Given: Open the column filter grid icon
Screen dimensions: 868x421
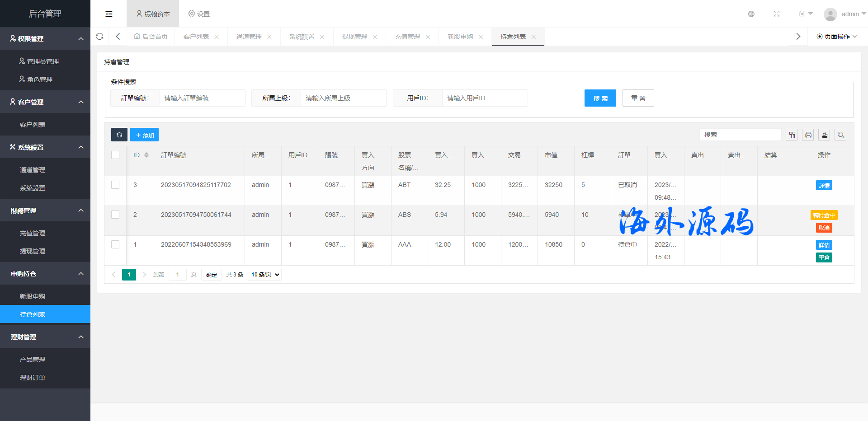Looking at the screenshot, I should point(792,135).
